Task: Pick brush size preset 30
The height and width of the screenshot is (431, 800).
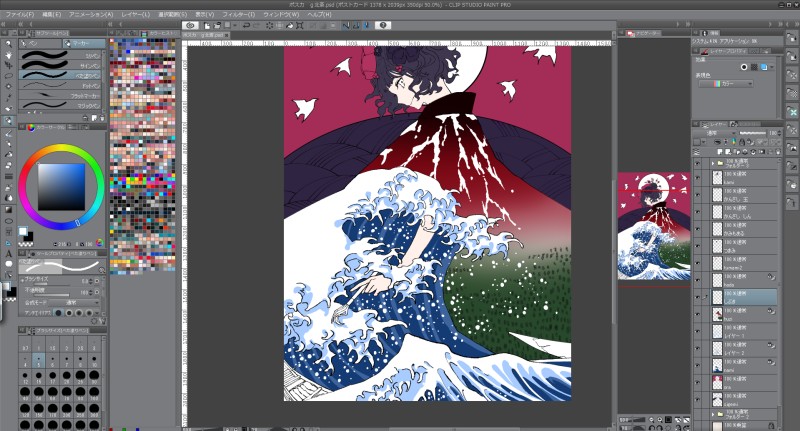Action: 94,377
